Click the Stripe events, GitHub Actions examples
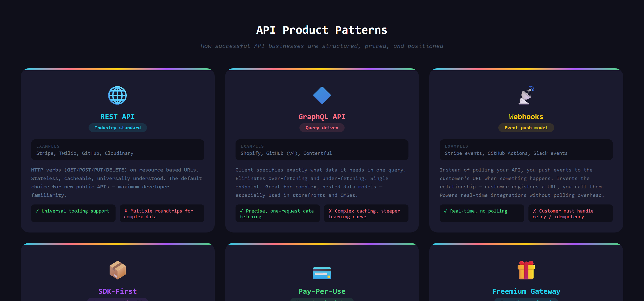This screenshot has height=301, width=644. pyautogui.click(x=506, y=153)
